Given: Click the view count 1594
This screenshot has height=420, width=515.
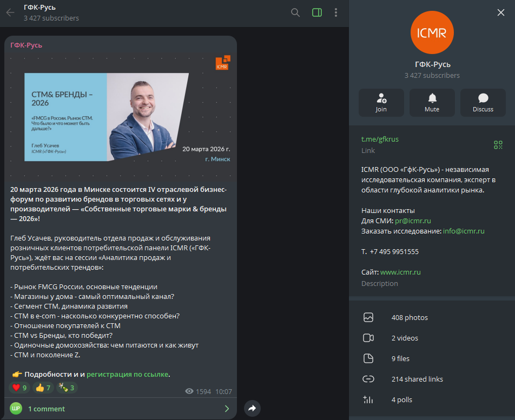Looking at the screenshot, I should coord(203,391).
